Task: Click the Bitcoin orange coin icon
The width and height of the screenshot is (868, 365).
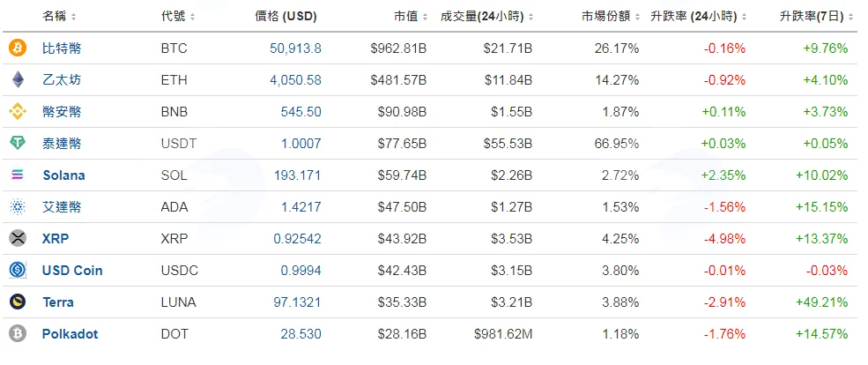Action: tap(18, 48)
